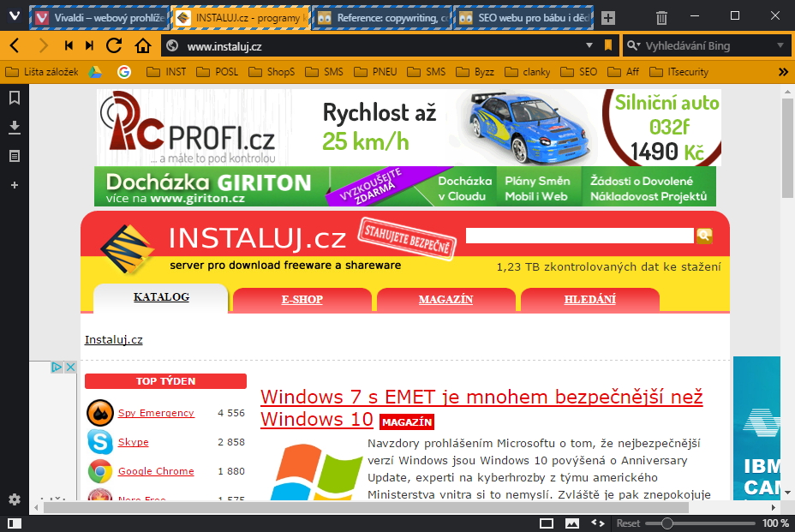795x532 pixels.
Task: Switch to the Reference: copywriting tab
Action: coord(382,18)
